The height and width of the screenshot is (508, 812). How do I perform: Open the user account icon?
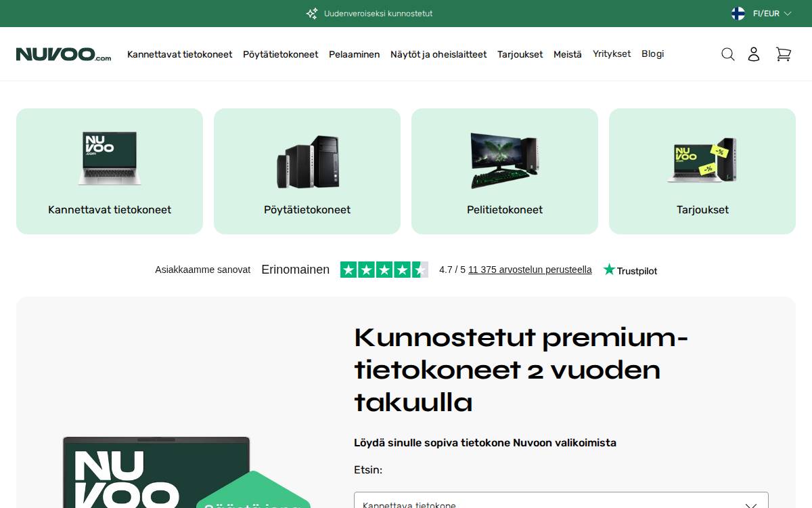click(754, 54)
